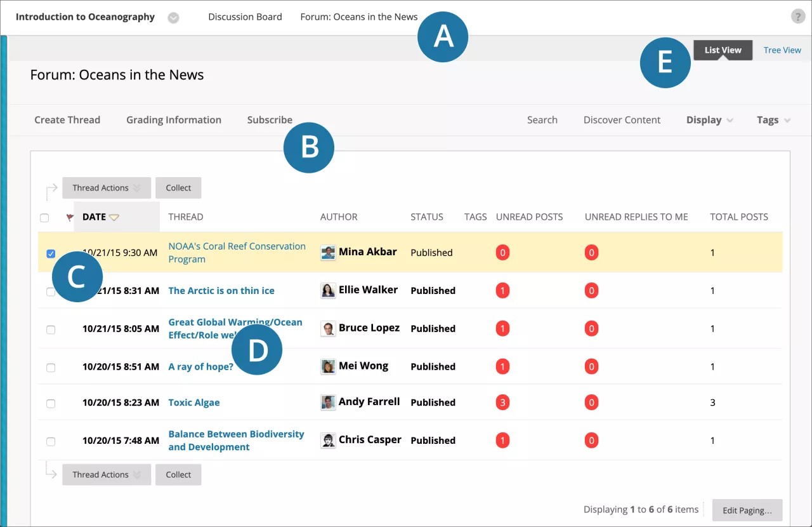Image resolution: width=812 pixels, height=527 pixels.
Task: Open the help question mark icon
Action: coord(797,16)
